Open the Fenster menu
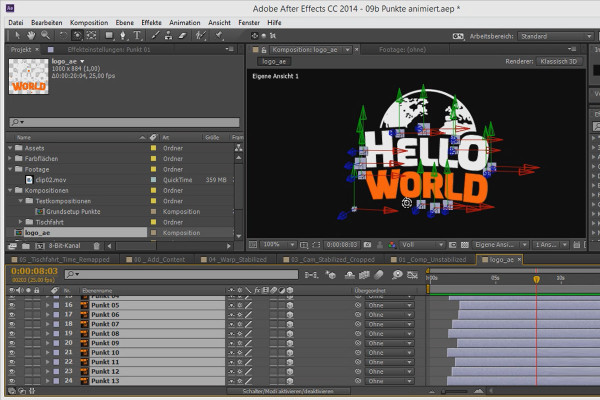 pyautogui.click(x=249, y=23)
